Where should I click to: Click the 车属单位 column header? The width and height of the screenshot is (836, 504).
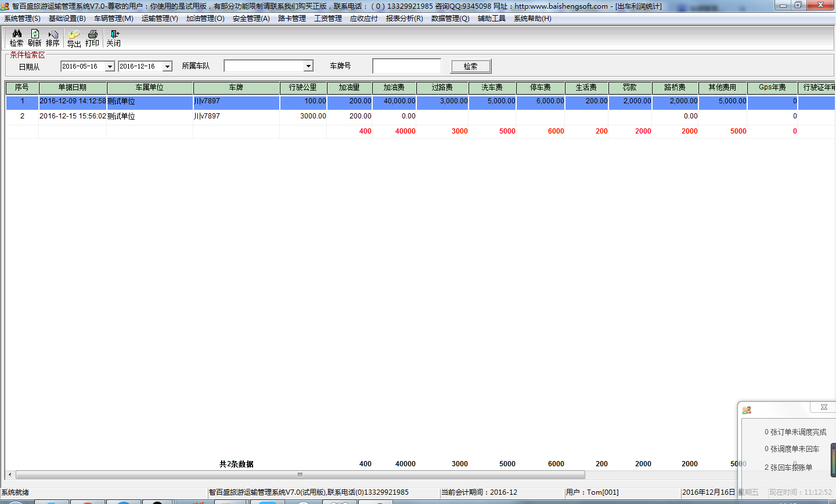[x=150, y=88]
